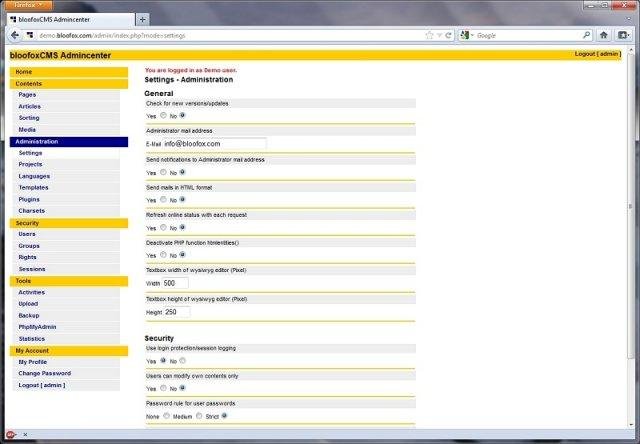
Task: Click the Logout [ admin ] link in the top right
Action: coord(598,53)
